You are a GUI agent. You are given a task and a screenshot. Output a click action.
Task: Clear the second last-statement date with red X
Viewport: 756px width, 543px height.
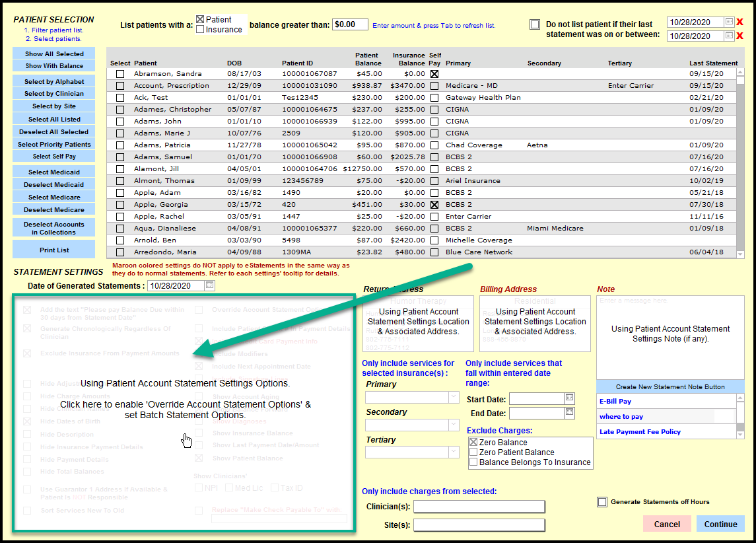(x=740, y=36)
